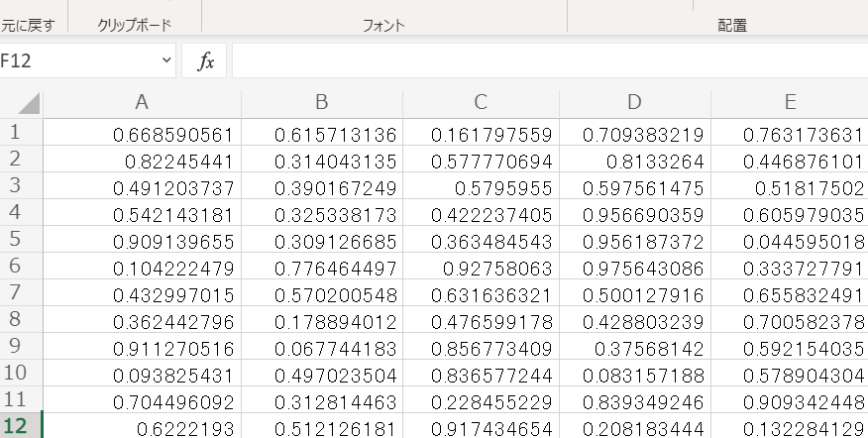Screen dimensions: 868x438
Task: Click cell B6 containing 0.776464497
Action: [x=322, y=267]
